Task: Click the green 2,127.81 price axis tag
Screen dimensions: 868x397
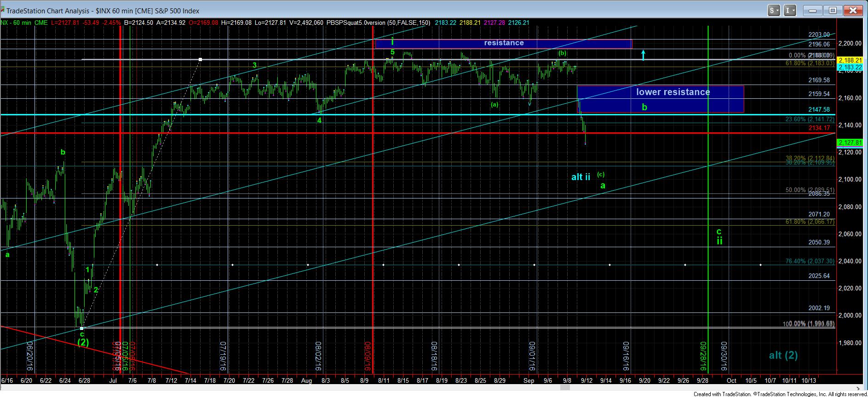Action: [850, 143]
